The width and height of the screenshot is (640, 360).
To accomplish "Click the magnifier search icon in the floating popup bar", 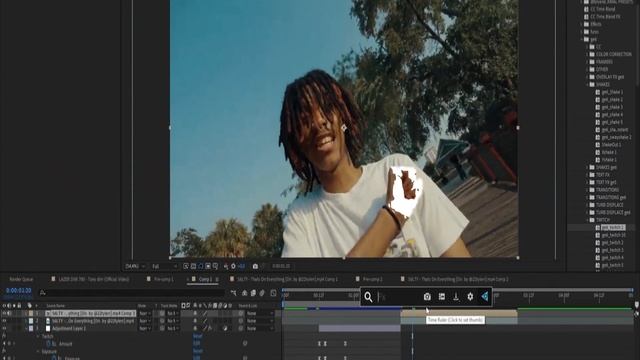I will tap(368, 297).
